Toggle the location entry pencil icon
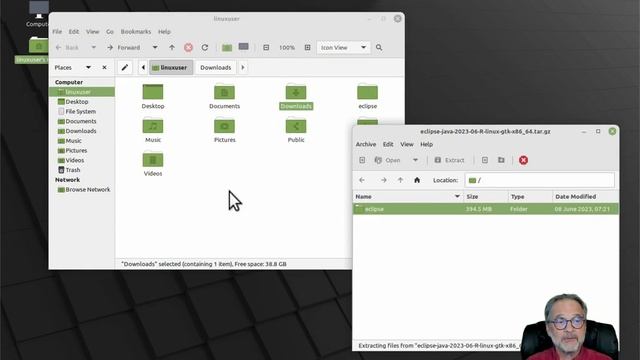The height and width of the screenshot is (360, 640). tap(125, 67)
